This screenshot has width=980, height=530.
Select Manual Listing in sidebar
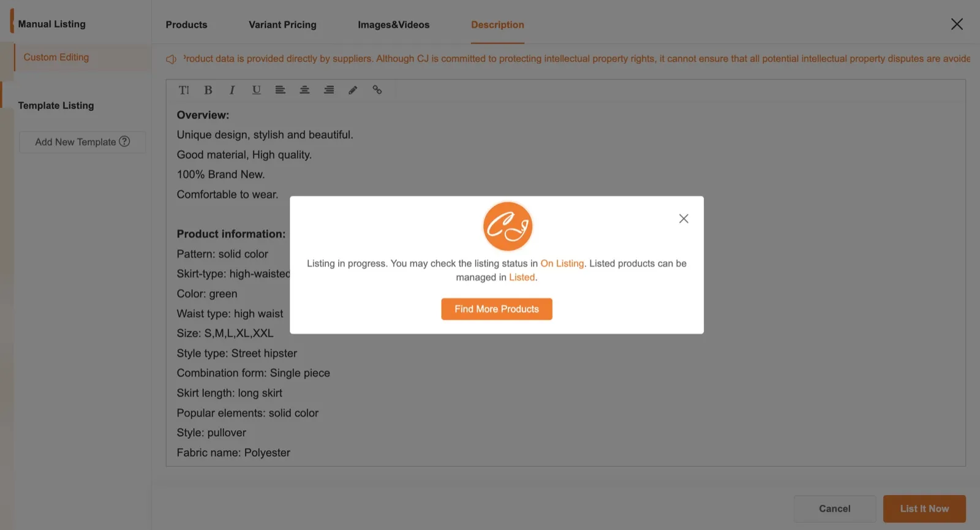click(51, 24)
